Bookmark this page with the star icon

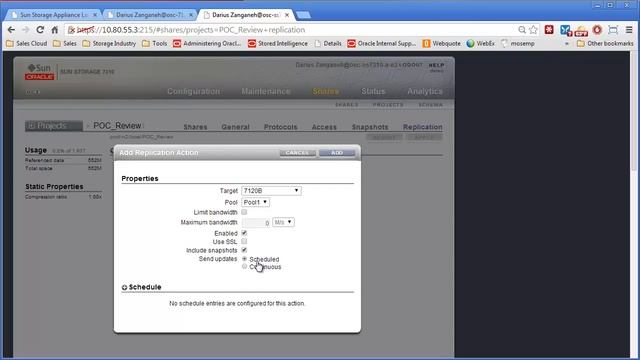pyautogui.click(x=533, y=30)
